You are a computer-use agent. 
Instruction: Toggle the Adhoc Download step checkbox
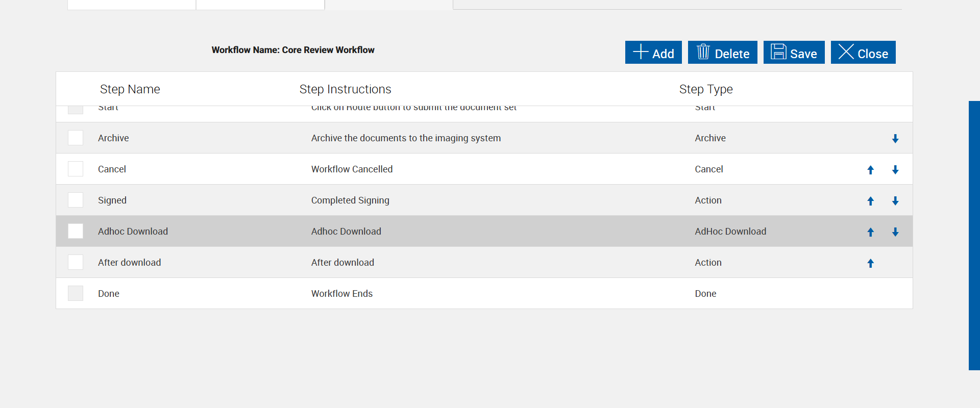[x=76, y=231]
